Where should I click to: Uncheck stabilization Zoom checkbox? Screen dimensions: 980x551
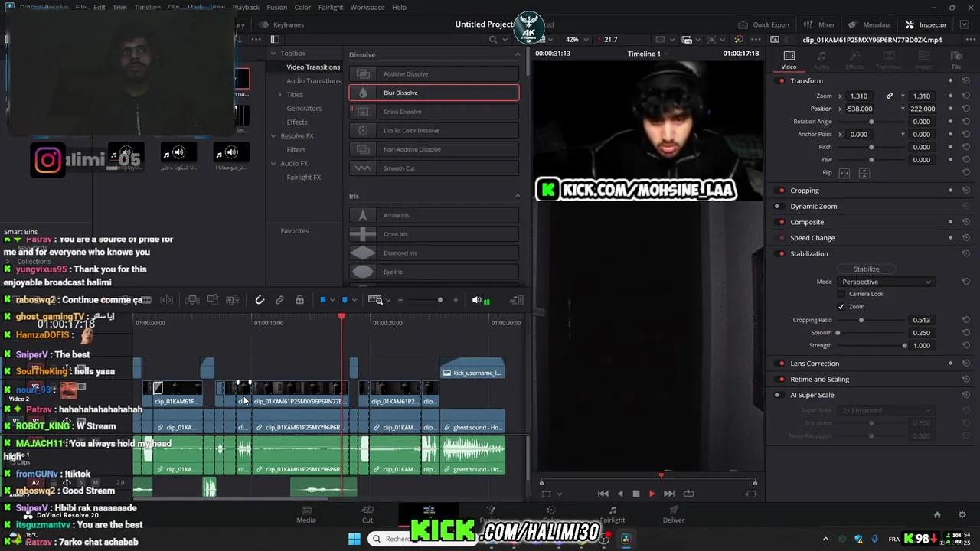click(841, 307)
